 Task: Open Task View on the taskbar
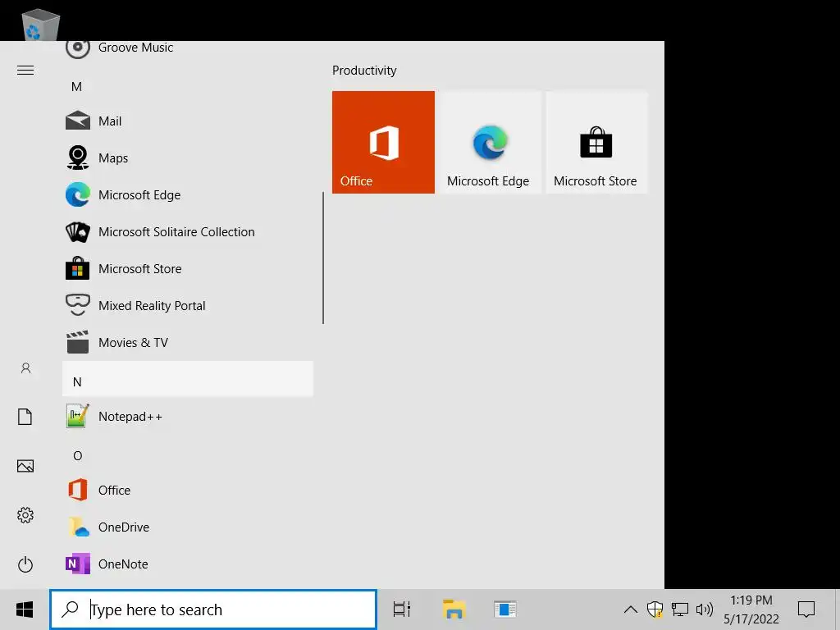pyautogui.click(x=402, y=609)
